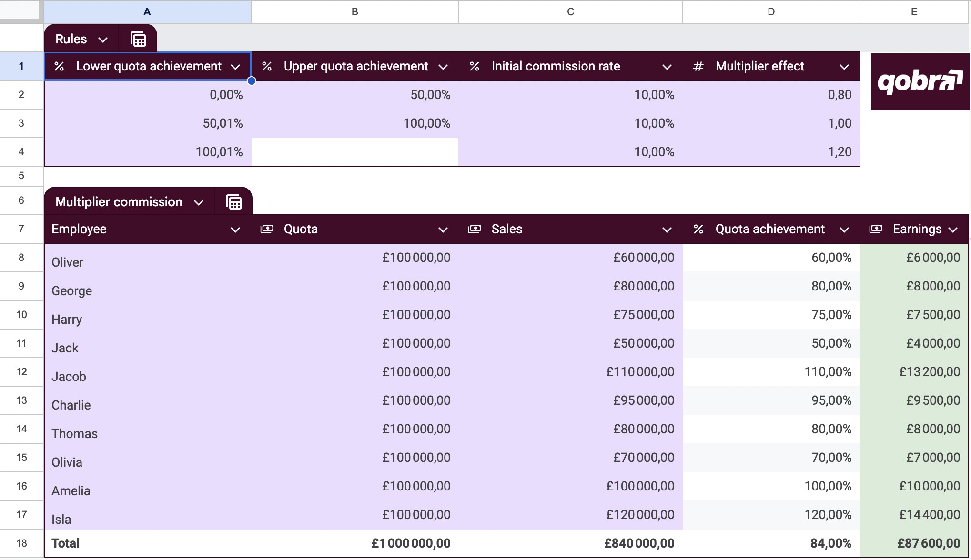Select total earnings £87 600,00 cell

[914, 543]
